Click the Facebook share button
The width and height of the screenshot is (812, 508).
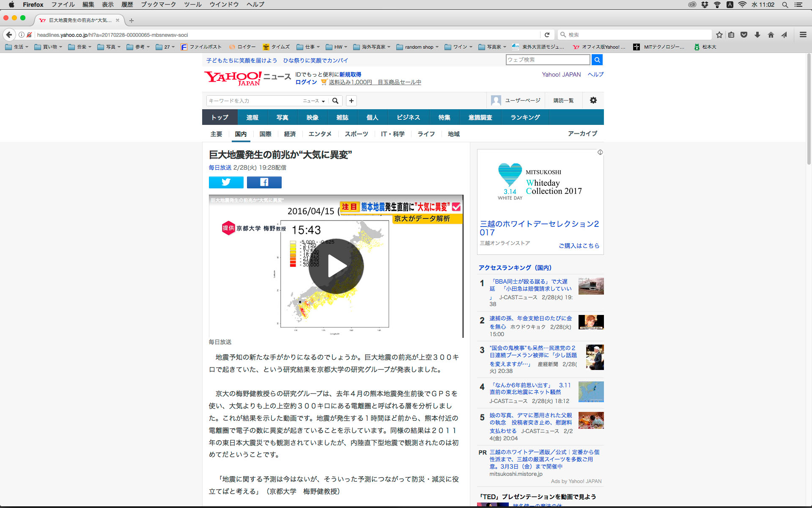[x=264, y=182]
